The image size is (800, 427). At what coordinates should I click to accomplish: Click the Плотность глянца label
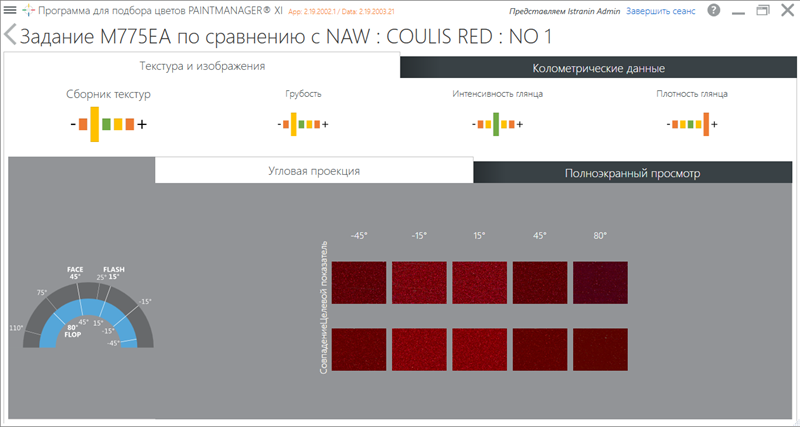tap(692, 94)
